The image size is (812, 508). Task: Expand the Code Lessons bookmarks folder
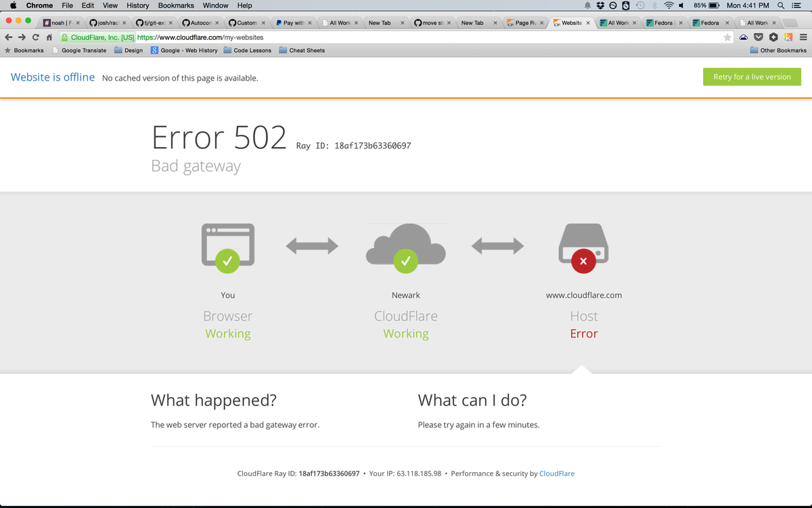tap(248, 50)
